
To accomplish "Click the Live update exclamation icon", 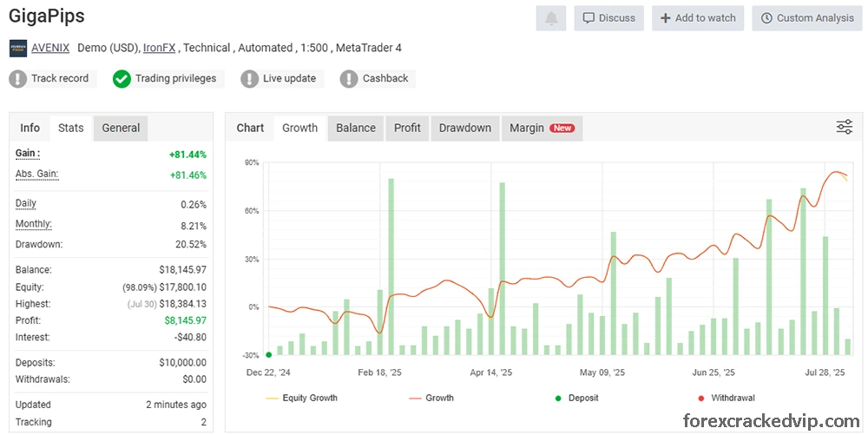I will (250, 79).
